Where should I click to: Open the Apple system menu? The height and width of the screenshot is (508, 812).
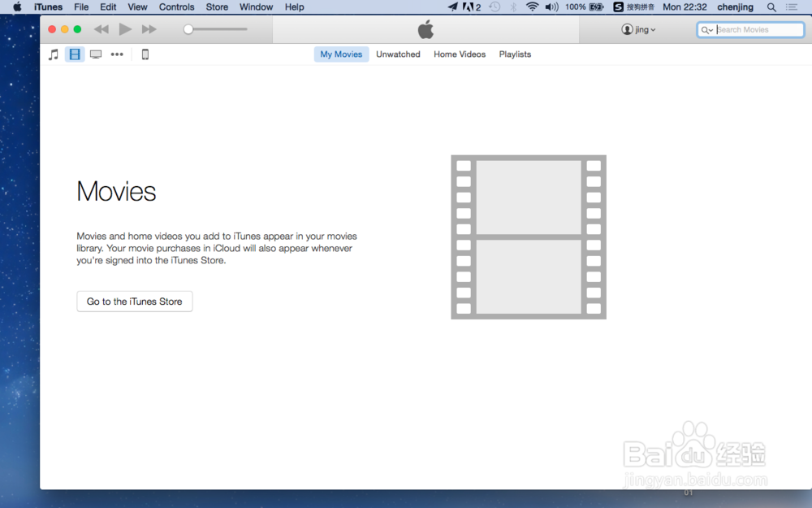(x=17, y=7)
